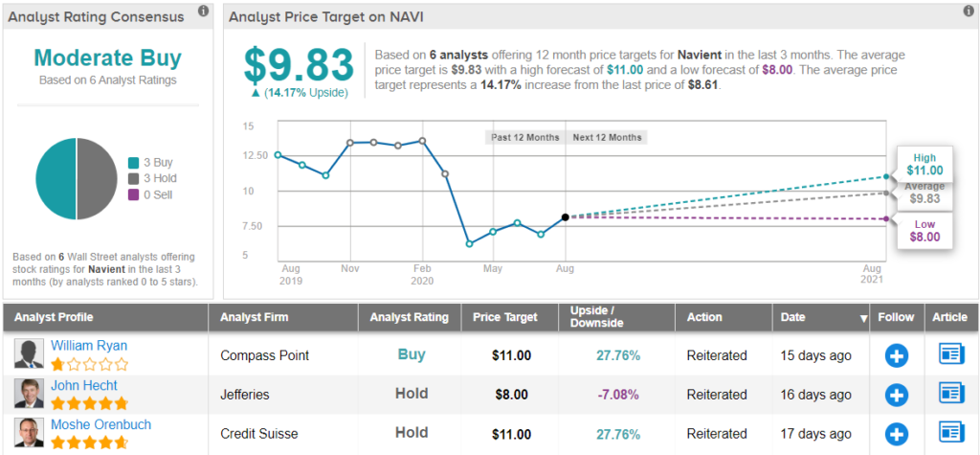Follow Moshe Orenbuch with plus icon

[896, 434]
